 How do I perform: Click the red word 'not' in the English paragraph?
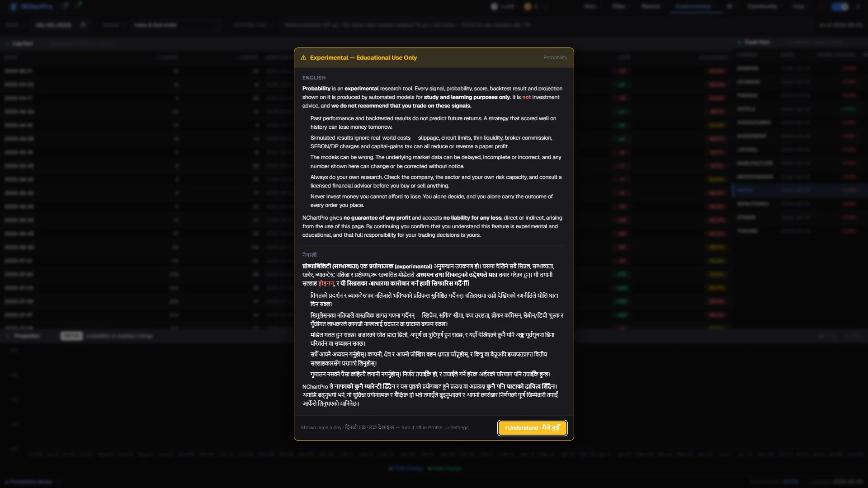tap(526, 97)
